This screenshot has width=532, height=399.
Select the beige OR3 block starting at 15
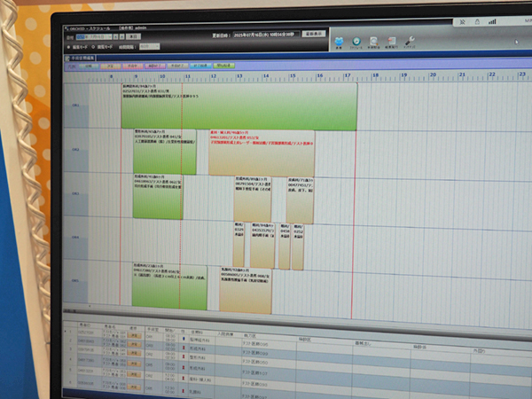click(x=300, y=200)
